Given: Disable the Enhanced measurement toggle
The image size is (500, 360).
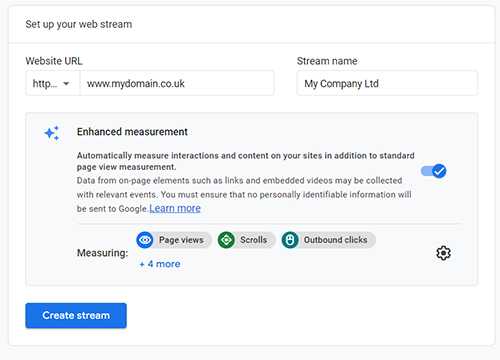Looking at the screenshot, I should click(x=434, y=171).
